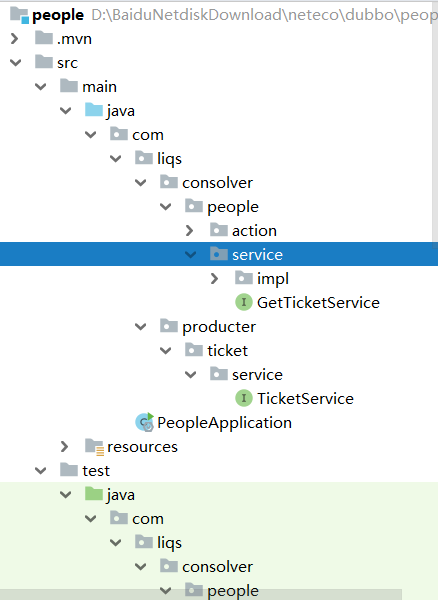This screenshot has height=600, width=438.
Task: Select the resources folder label
Action: coord(142,447)
